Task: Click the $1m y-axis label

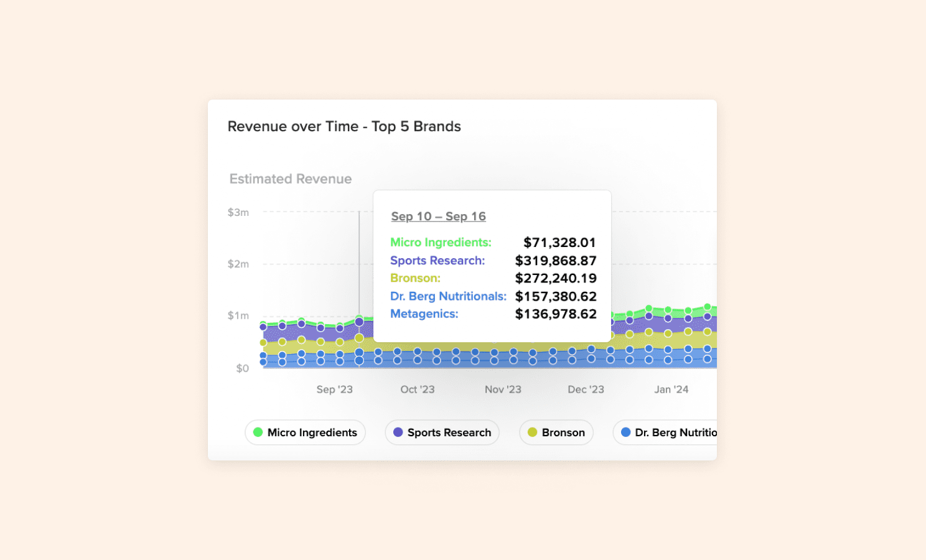Action: pos(238,315)
